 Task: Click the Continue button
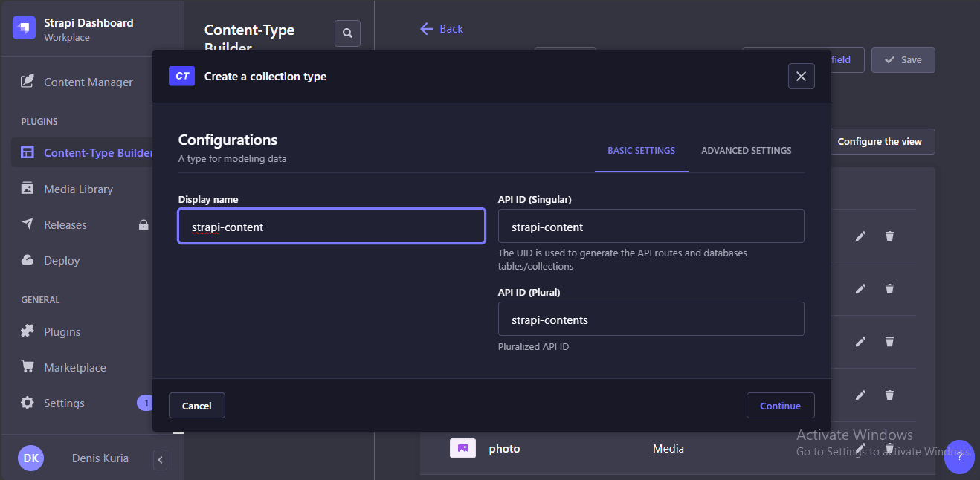[x=780, y=406]
